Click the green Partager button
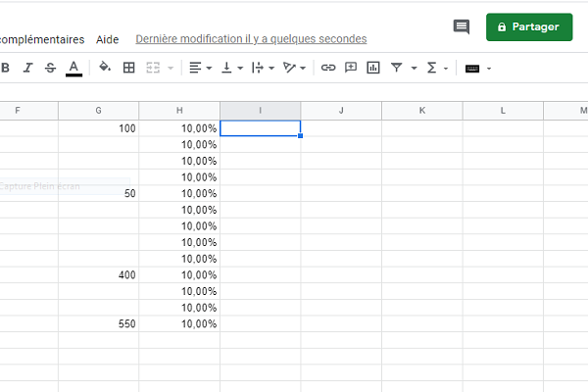The width and height of the screenshot is (588, 392). (528, 27)
